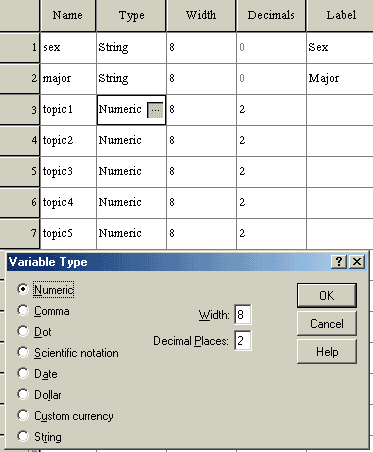373x452 pixels.
Task: Select row header number 7
Action: [20, 233]
